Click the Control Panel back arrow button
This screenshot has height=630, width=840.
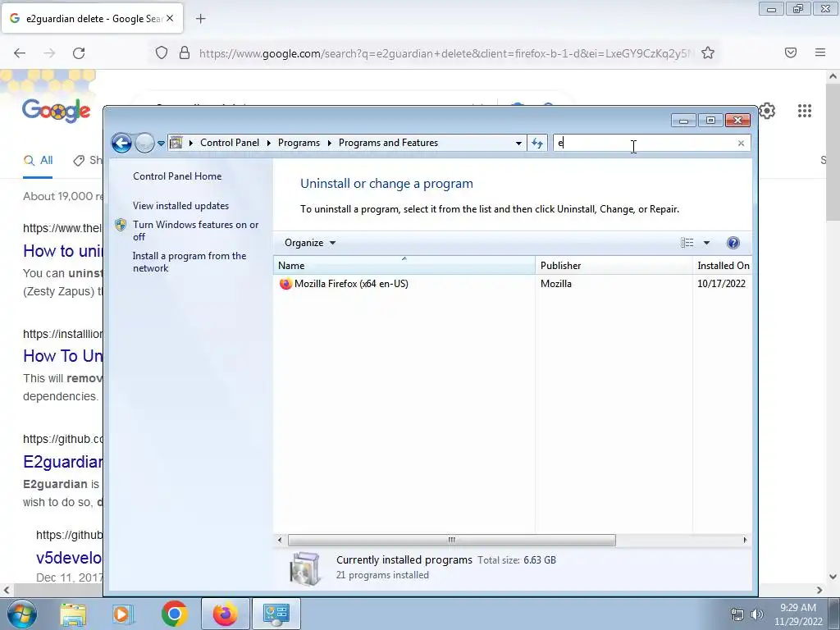coord(121,143)
